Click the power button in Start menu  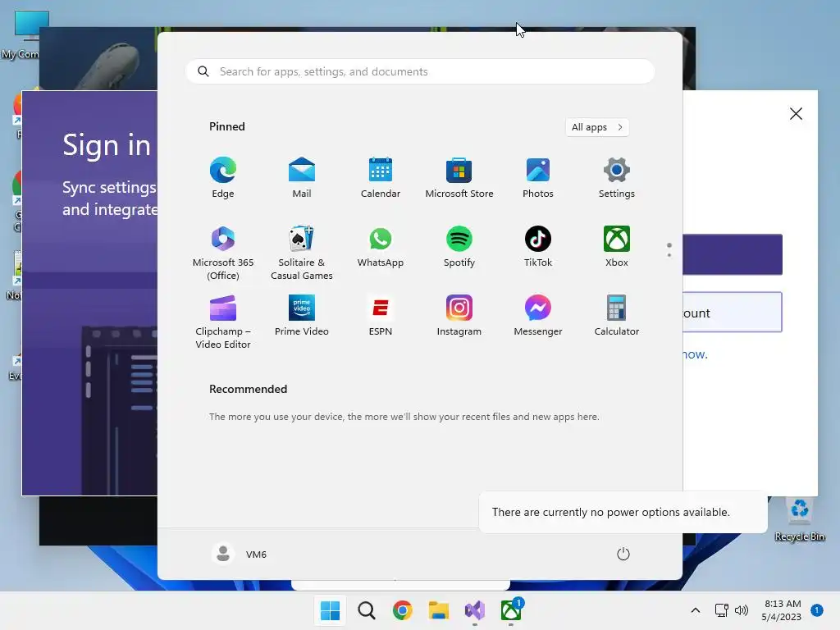point(623,554)
